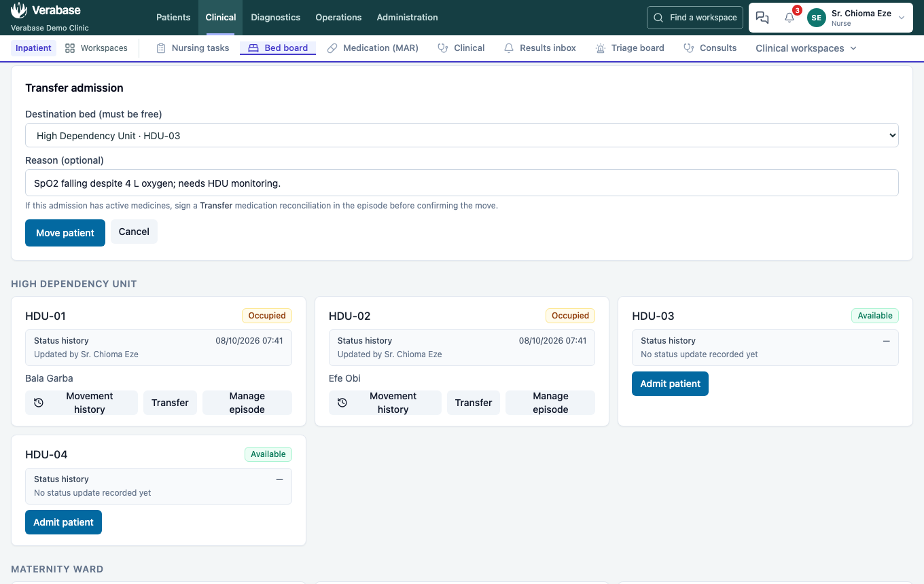Click the patient name Efe Obi
The image size is (924, 584).
344,378
